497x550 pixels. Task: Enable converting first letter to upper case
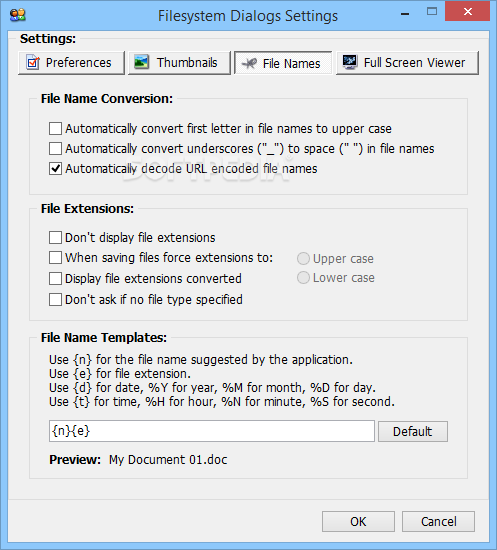tap(55, 129)
